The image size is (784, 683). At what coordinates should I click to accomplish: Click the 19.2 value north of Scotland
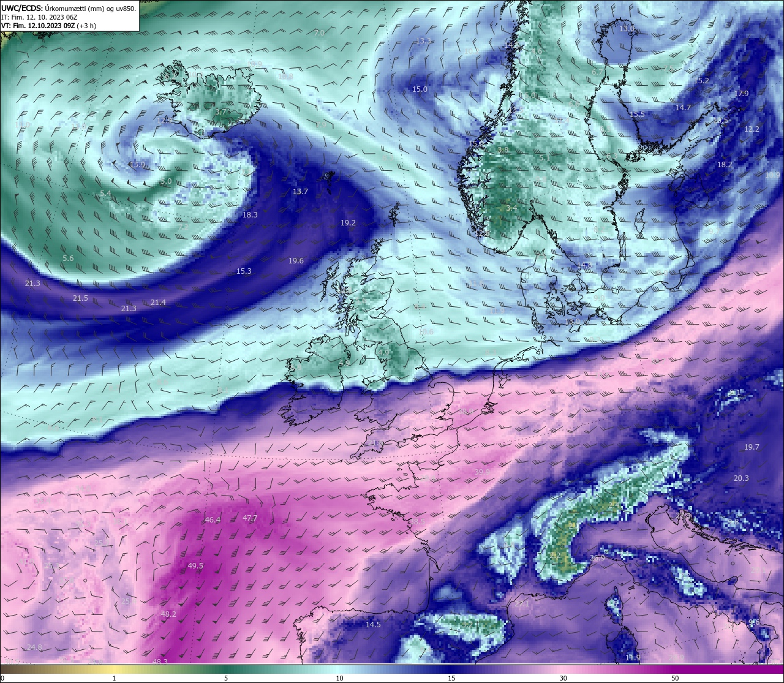click(348, 223)
